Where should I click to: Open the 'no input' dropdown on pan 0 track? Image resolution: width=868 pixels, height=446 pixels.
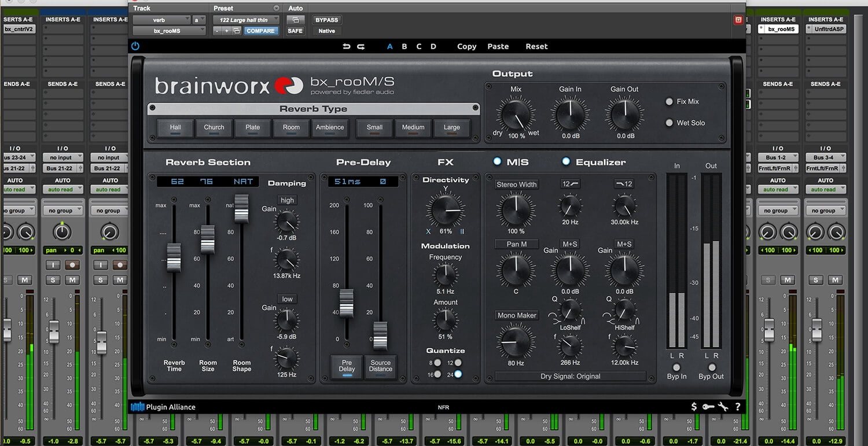[62, 157]
